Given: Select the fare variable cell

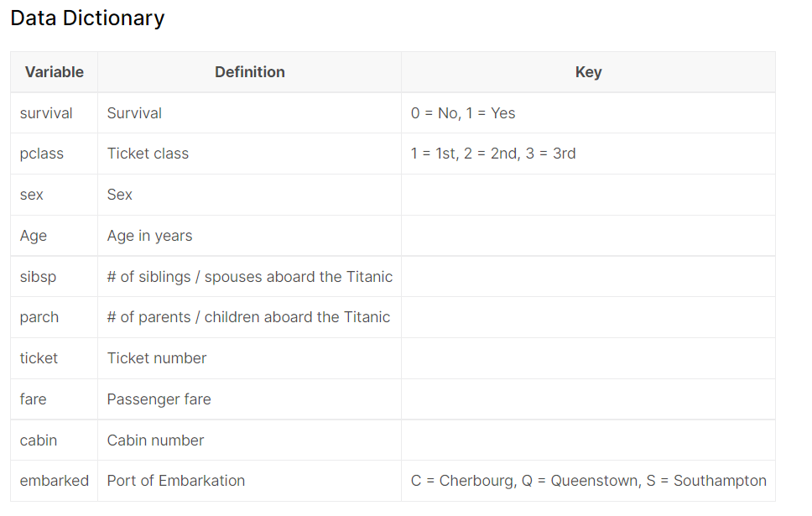Looking at the screenshot, I should pyautogui.click(x=34, y=399).
